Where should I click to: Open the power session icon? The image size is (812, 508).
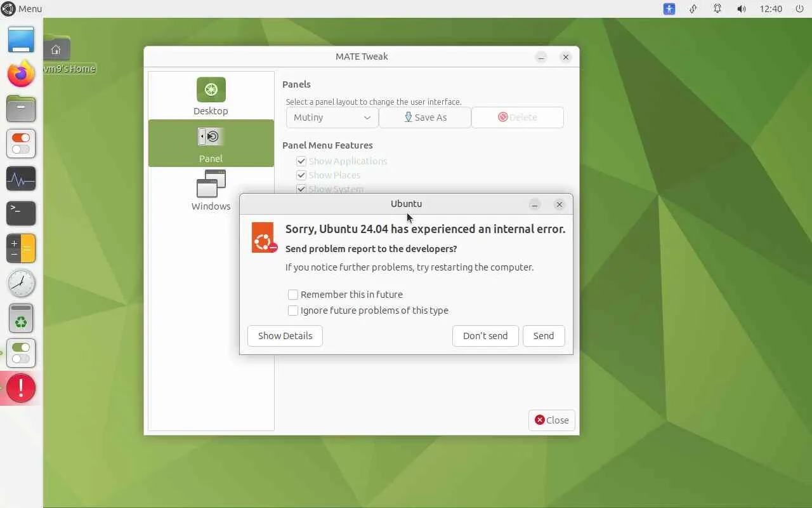(x=799, y=9)
